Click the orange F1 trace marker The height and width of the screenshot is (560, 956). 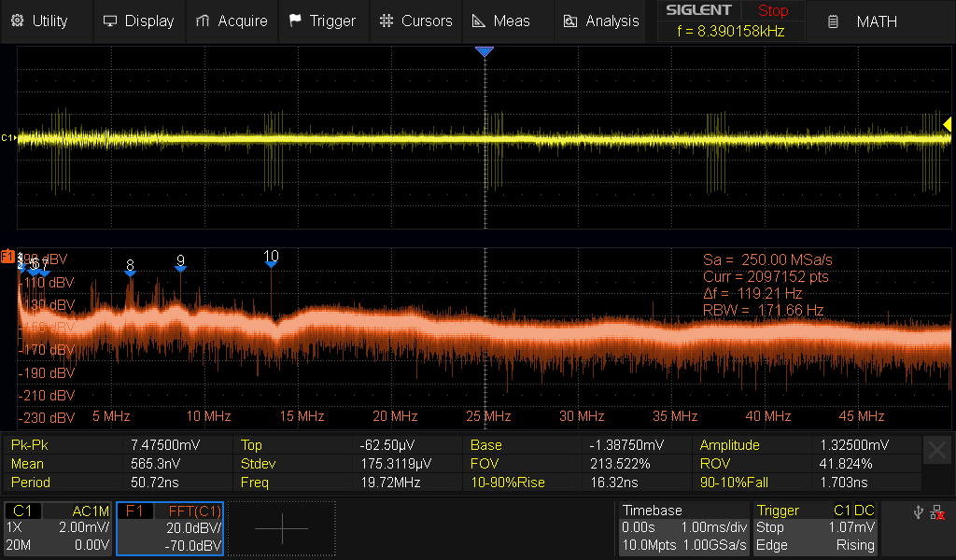pos(7,256)
